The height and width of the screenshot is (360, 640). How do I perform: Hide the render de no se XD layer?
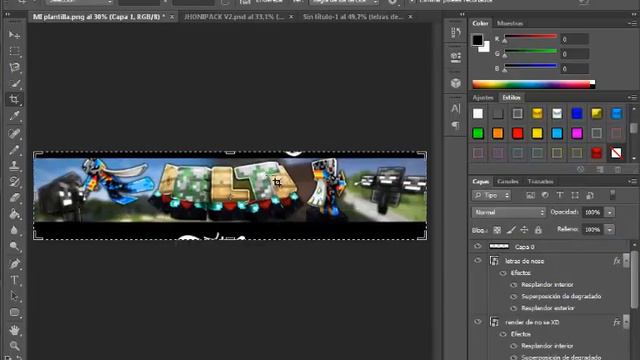[478, 322]
